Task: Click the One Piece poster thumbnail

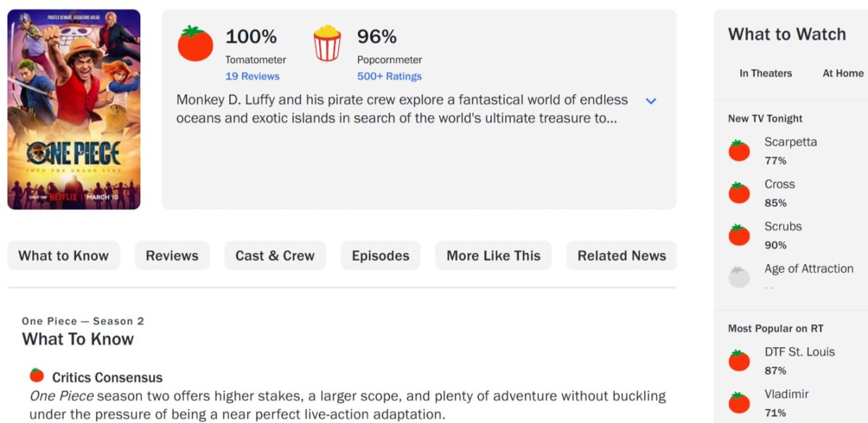Action: coord(74,109)
